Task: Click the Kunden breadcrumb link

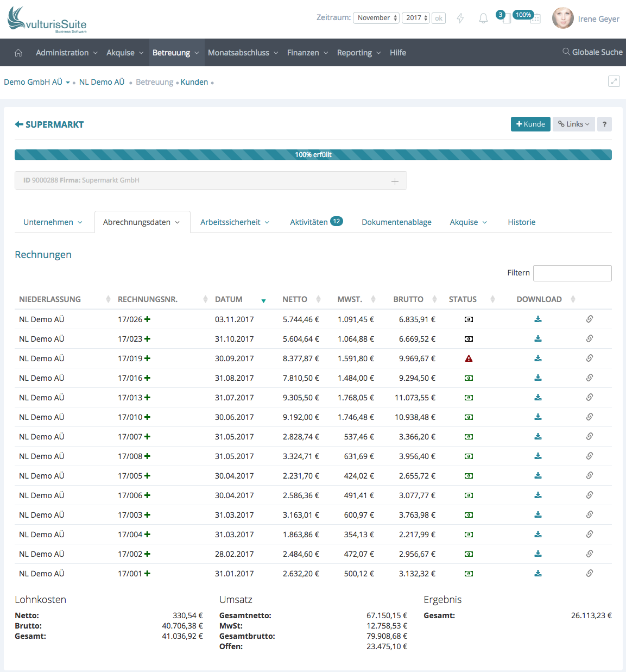Action: 194,82
